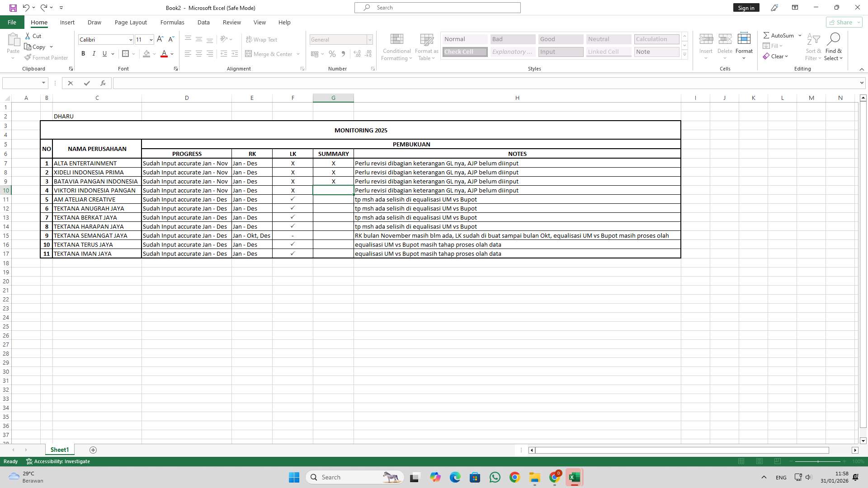Toggle bold formatting
Image resolution: width=868 pixels, height=488 pixels.
tap(83, 53)
